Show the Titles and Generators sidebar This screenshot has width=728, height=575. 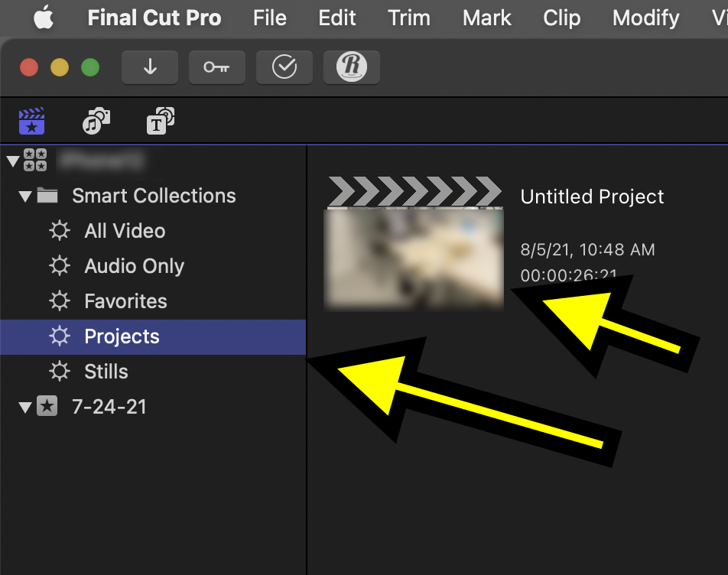[161, 121]
